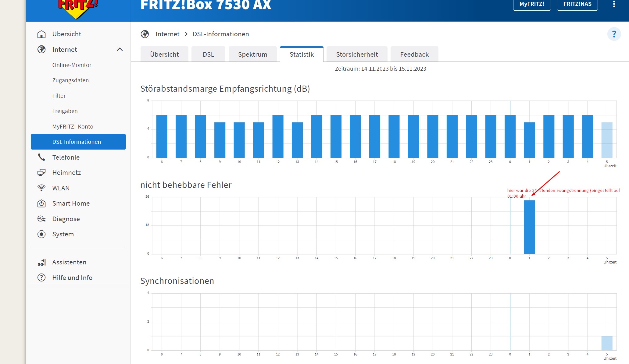Click the Diagnose pulse icon
This screenshot has width=629, height=364.
coord(41,219)
